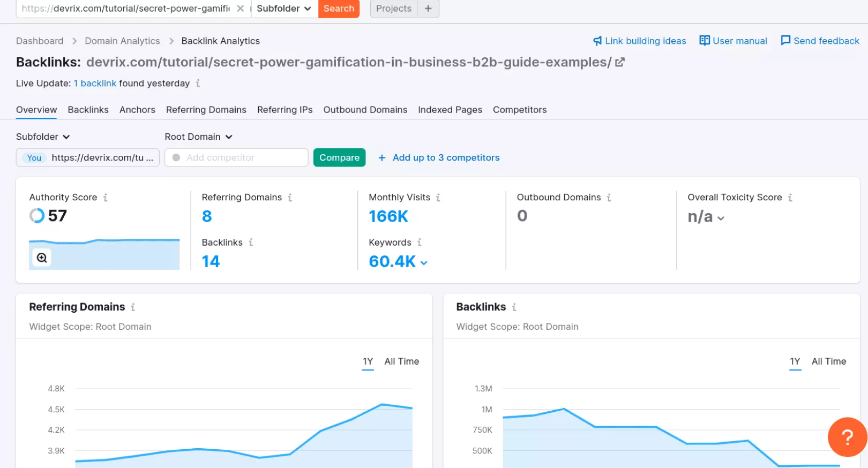Viewport: 868px width, 468px height.
Task: Show info tooltip for Authority Score
Action: [x=106, y=198]
